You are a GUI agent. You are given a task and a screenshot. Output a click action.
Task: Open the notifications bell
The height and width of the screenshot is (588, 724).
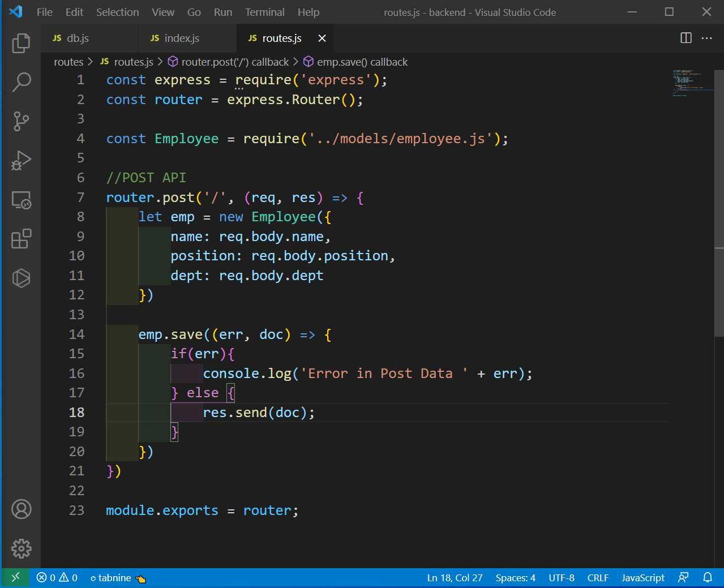[x=708, y=578]
